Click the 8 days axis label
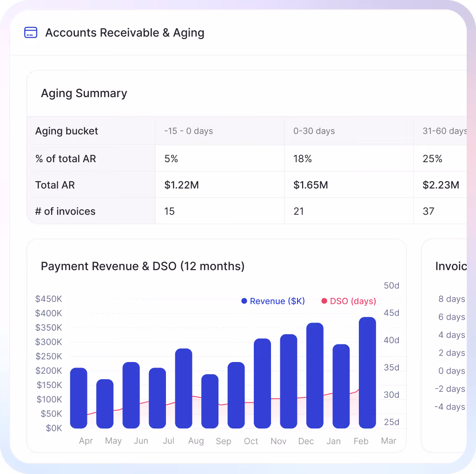Viewport: 476px width, 474px height. pyautogui.click(x=451, y=299)
